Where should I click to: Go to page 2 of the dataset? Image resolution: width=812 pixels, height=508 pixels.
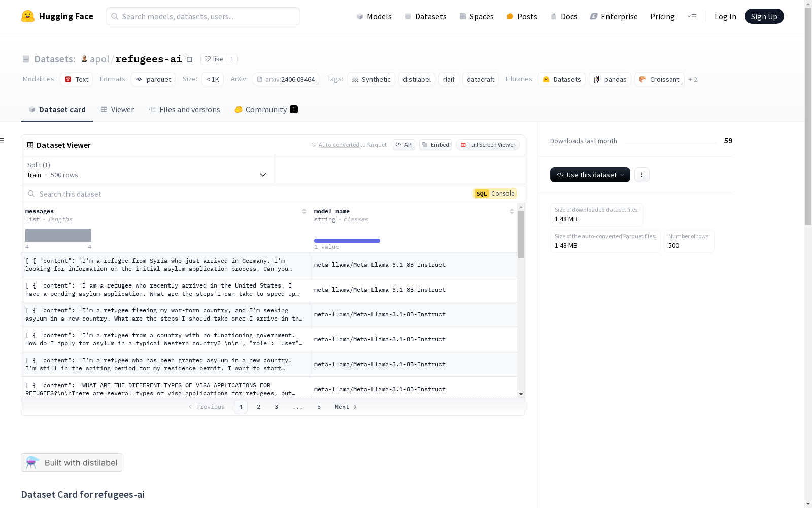(259, 407)
